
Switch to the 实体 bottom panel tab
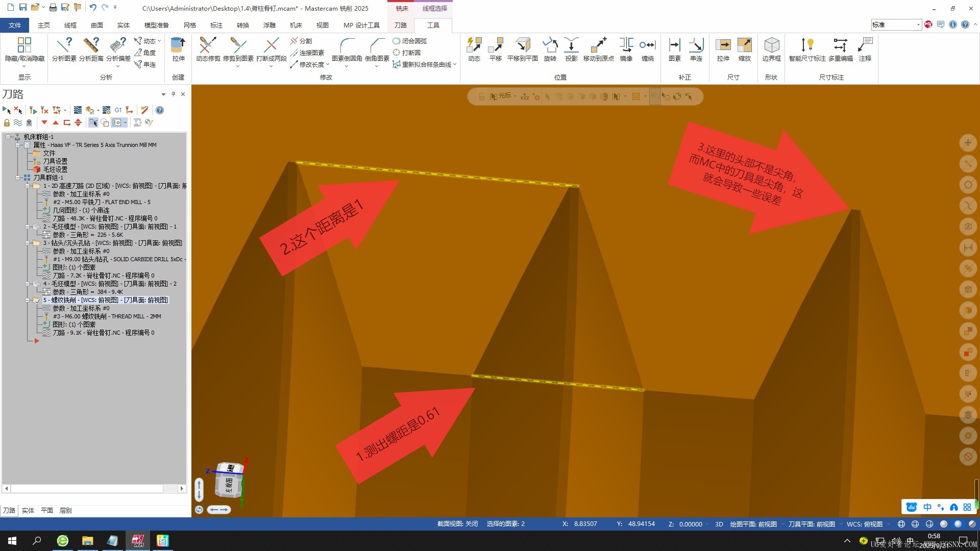(x=28, y=510)
